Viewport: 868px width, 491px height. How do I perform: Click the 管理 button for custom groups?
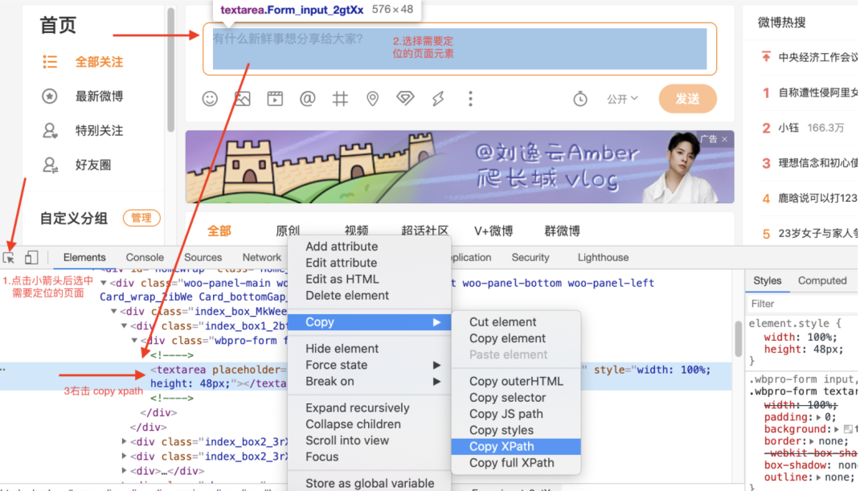point(141,218)
